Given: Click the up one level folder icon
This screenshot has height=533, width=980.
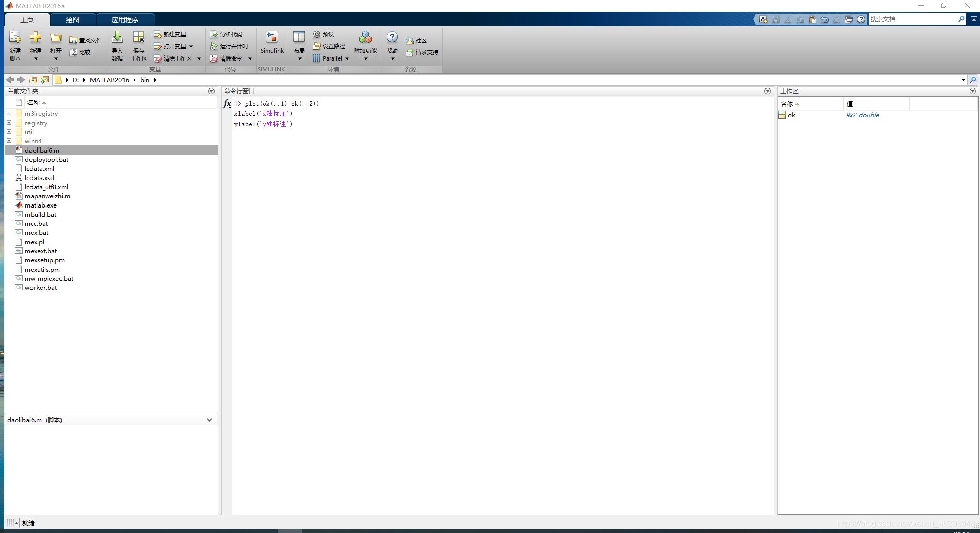Looking at the screenshot, I should click(x=33, y=80).
